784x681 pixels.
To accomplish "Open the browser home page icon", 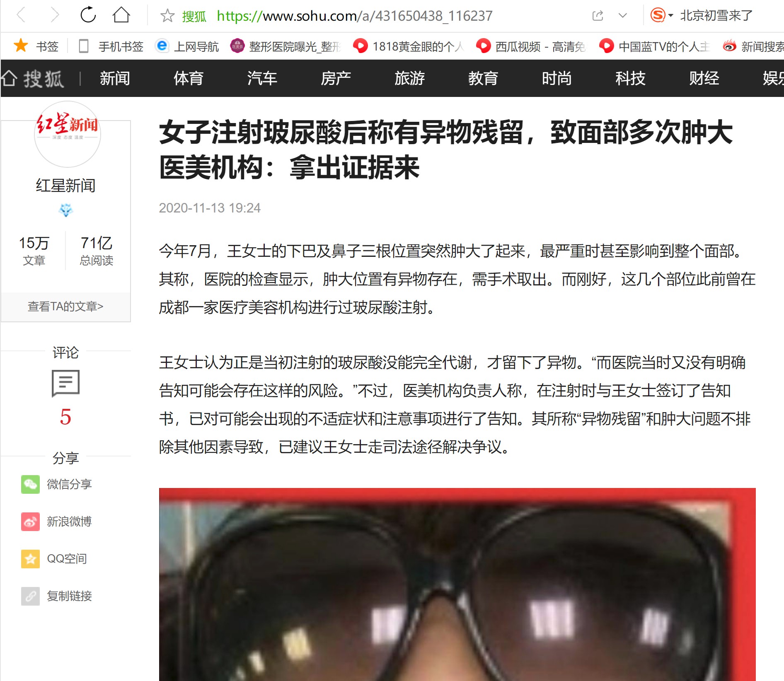I will pyautogui.click(x=121, y=15).
